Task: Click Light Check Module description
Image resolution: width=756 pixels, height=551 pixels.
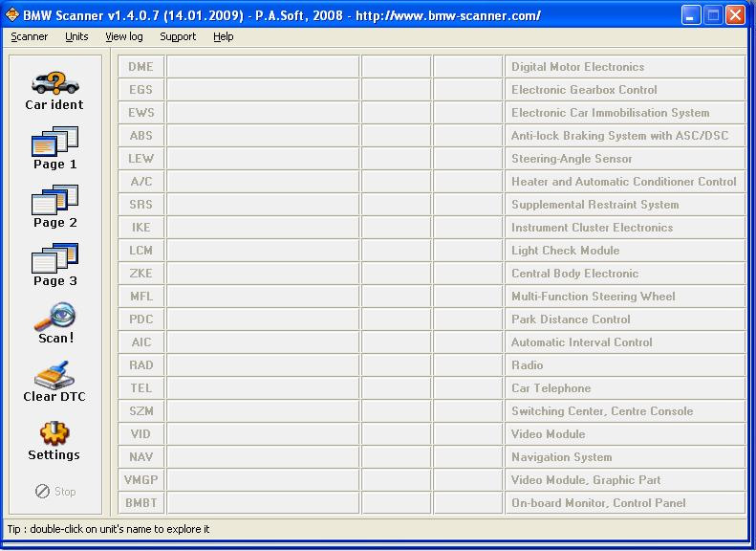Action: pyautogui.click(x=565, y=251)
